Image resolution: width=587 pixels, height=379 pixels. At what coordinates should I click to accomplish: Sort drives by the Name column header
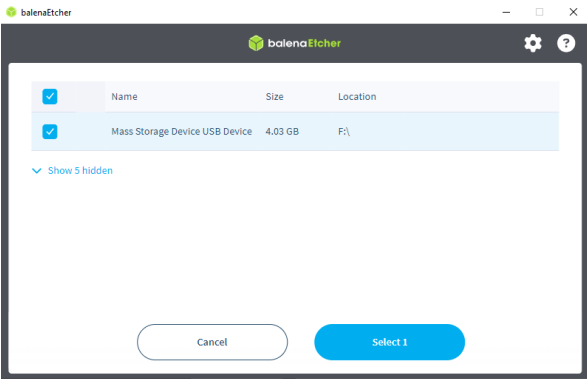pos(124,97)
